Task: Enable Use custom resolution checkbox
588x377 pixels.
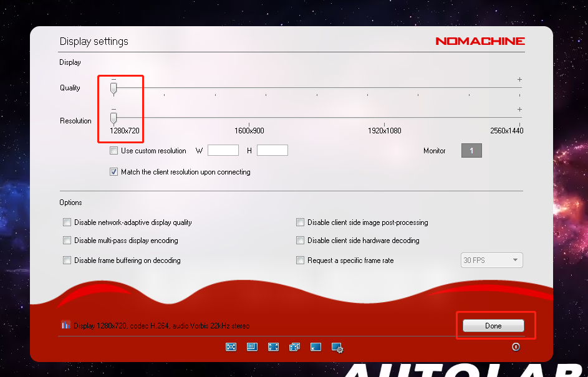Action: pyautogui.click(x=113, y=151)
